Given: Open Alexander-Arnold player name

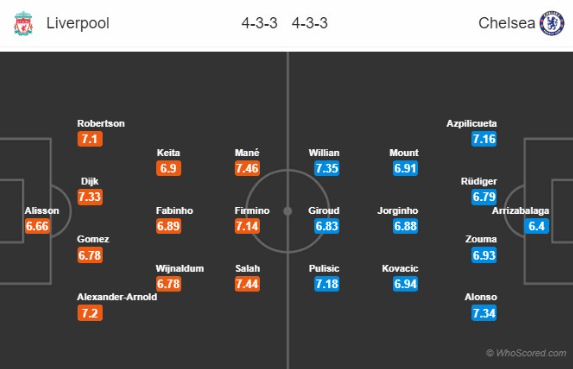Looking at the screenshot, I should (x=117, y=297).
